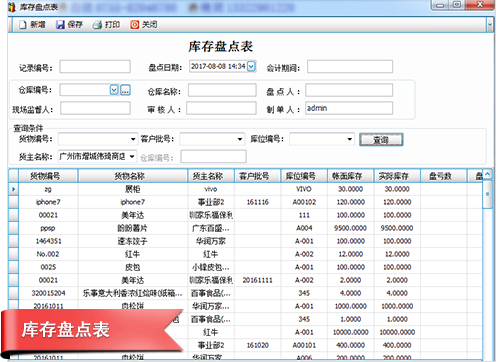Click the grid scroll-up arrow
Image resolution: width=498 pixels, height=362 pixels.
pos(487,174)
